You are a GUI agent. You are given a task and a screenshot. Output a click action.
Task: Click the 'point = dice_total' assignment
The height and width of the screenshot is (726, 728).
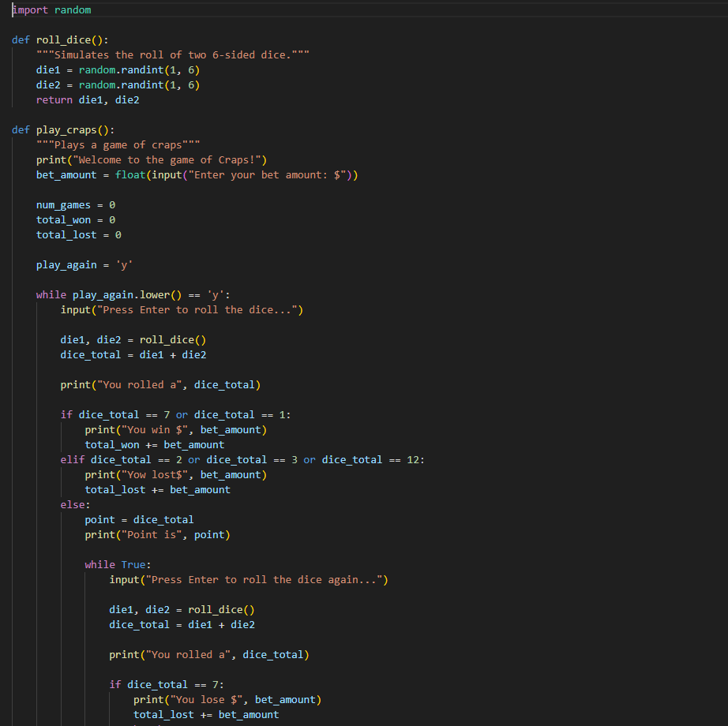point(139,520)
